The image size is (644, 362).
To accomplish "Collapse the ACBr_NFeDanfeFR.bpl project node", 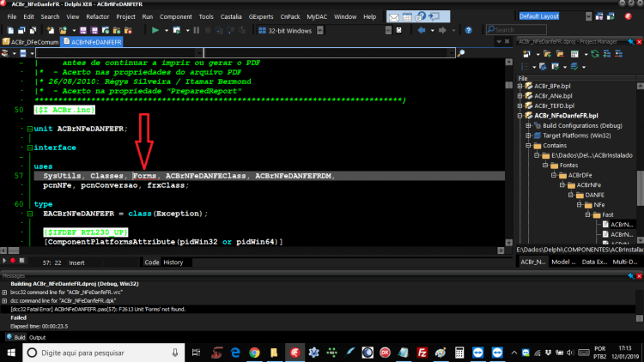I will point(520,116).
